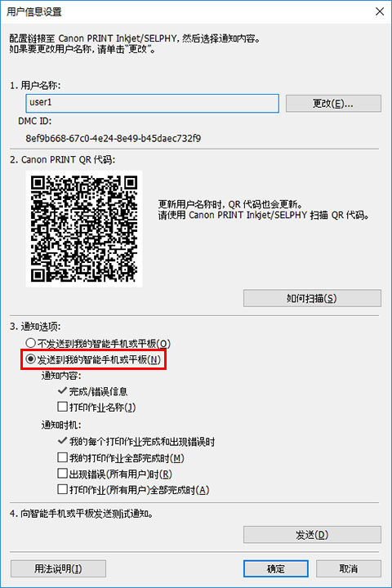Close the 用户信息设置 dialog window
The width and height of the screenshot is (392, 588).
tap(380, 11)
